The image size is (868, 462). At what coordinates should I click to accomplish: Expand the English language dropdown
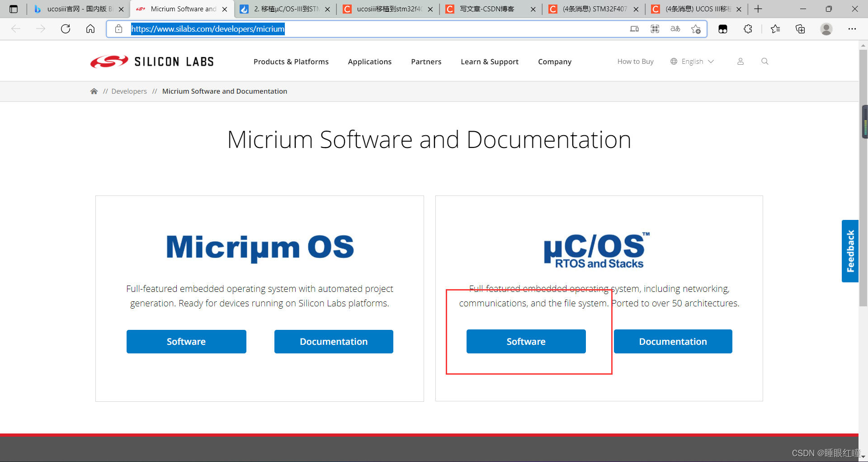(x=692, y=62)
